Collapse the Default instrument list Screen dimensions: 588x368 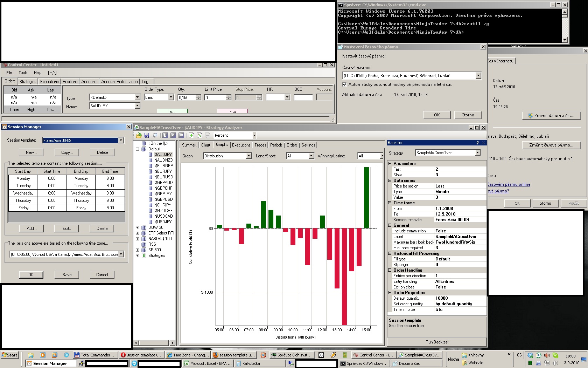click(x=138, y=149)
